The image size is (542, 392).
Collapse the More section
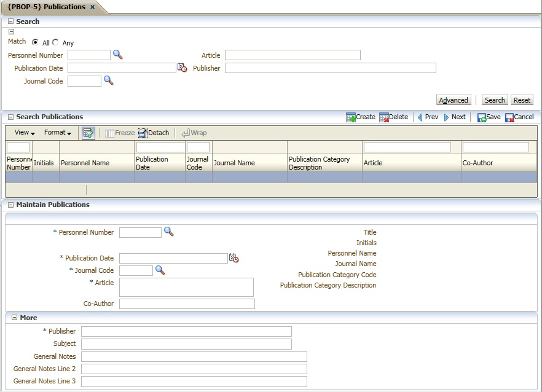[x=14, y=318]
